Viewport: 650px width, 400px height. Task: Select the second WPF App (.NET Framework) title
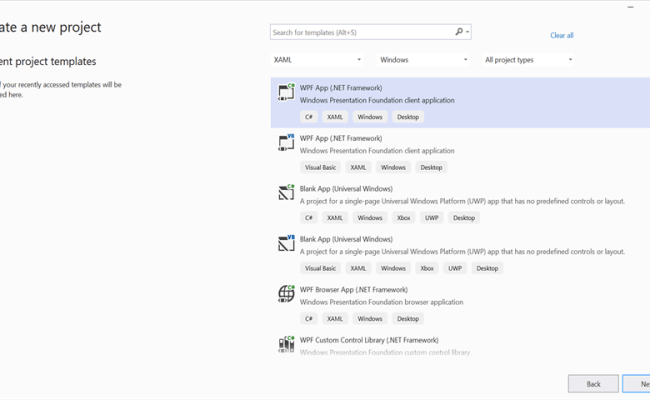tap(341, 138)
